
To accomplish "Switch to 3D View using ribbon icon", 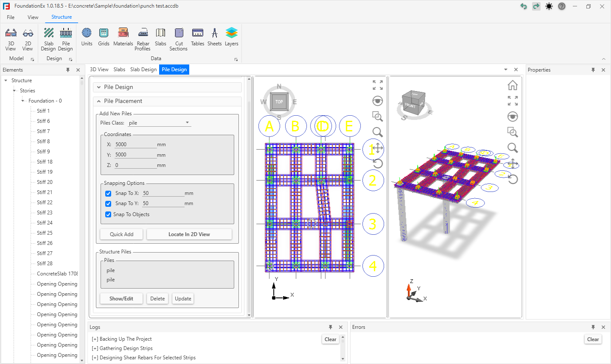I will pyautogui.click(x=11, y=39).
